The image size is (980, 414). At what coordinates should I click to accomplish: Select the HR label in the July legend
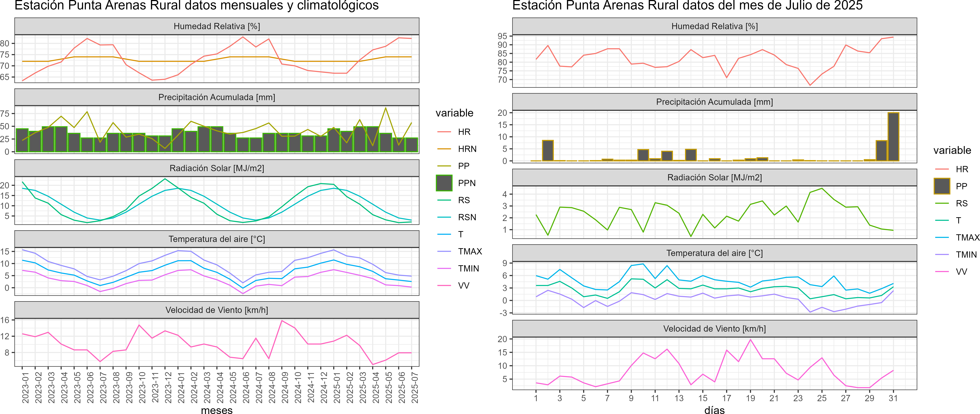962,169
